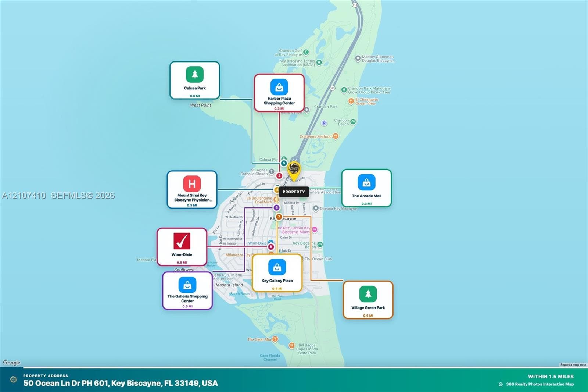
Task: Click the black PROPERTY label
Action: tap(294, 192)
